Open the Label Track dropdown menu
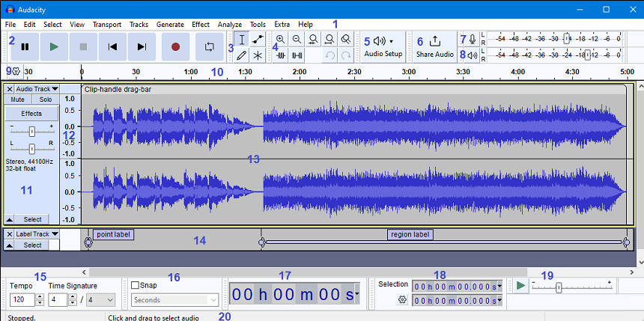644x321 pixels. [x=37, y=234]
